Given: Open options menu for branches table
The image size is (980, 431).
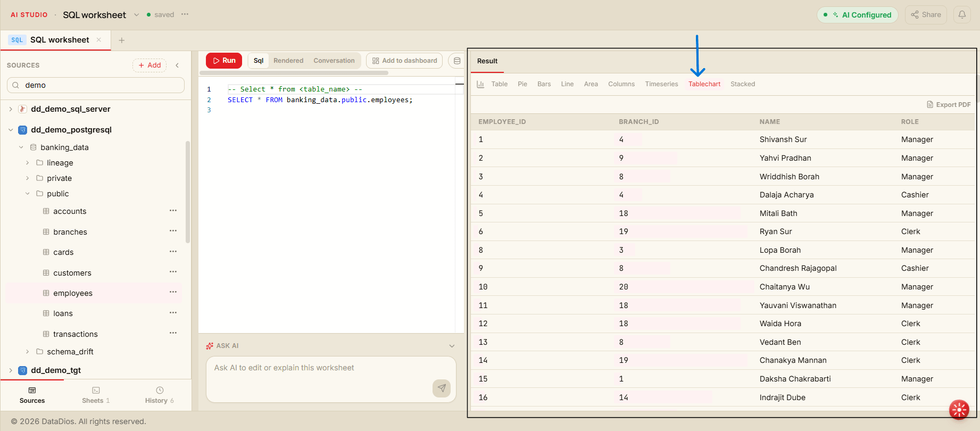Looking at the screenshot, I should (173, 231).
